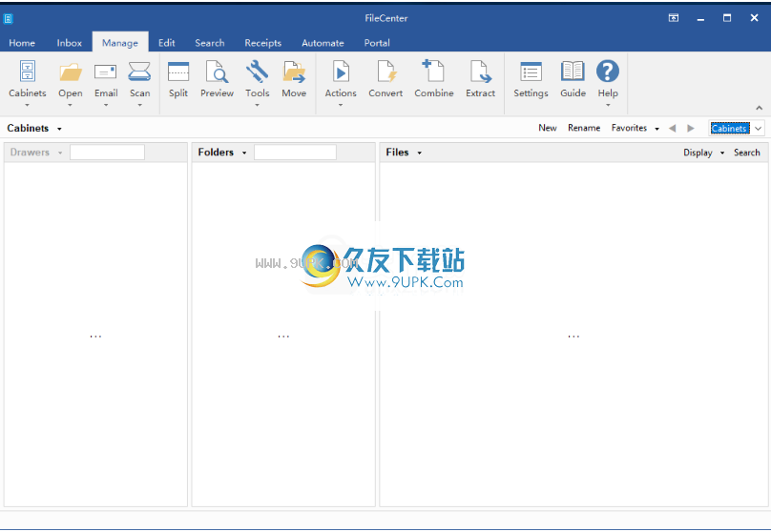Screen dimensions: 771x532
Task: Open the Settings icon
Action: pyautogui.click(x=531, y=72)
